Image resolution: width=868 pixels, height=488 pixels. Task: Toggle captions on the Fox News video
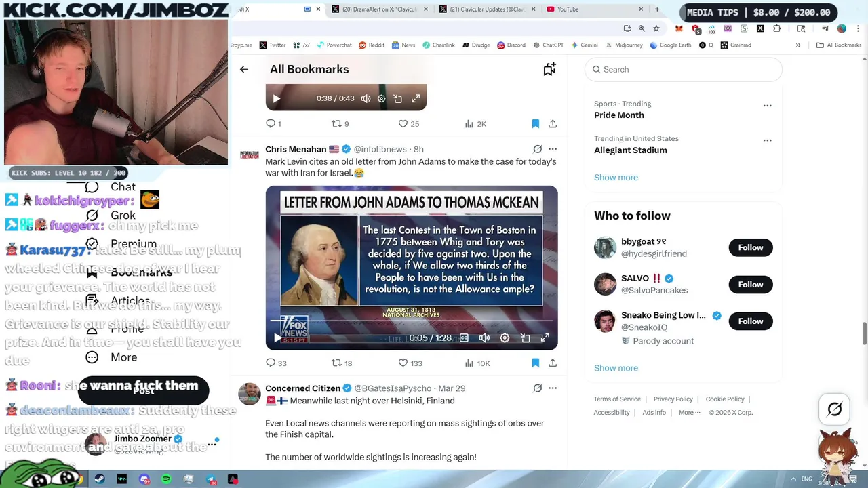click(464, 338)
